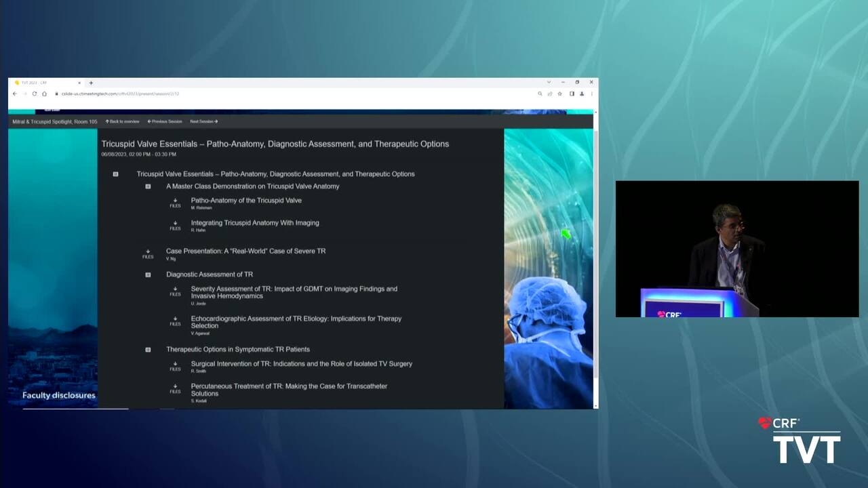Image resolution: width=868 pixels, height=488 pixels.
Task: Download files for Integrating Tricuspid Anatomy With Imaging
Action: click(x=175, y=225)
